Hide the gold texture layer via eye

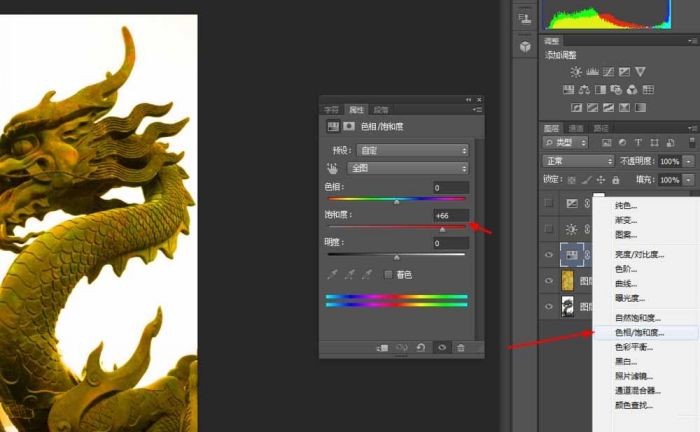(x=550, y=281)
